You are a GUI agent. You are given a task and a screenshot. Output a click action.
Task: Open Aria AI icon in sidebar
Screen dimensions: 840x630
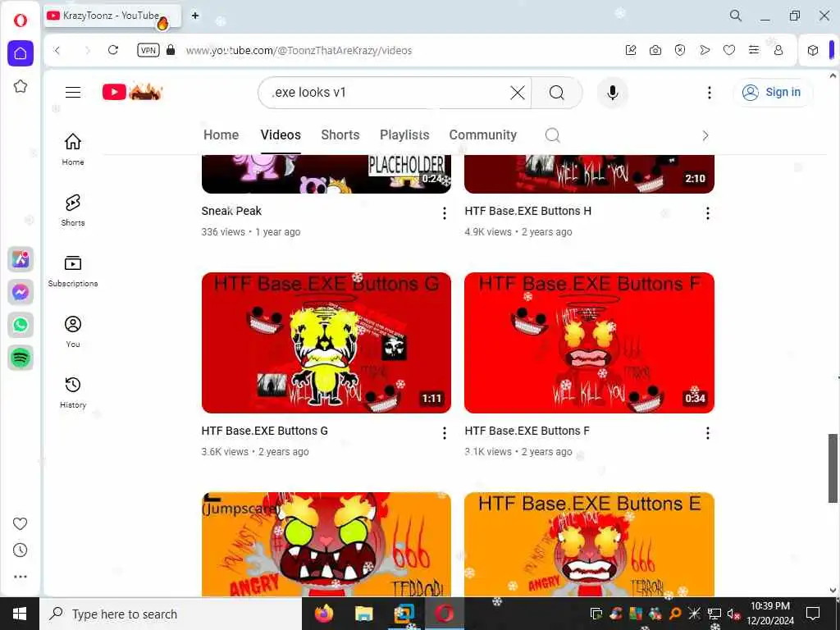(x=21, y=259)
